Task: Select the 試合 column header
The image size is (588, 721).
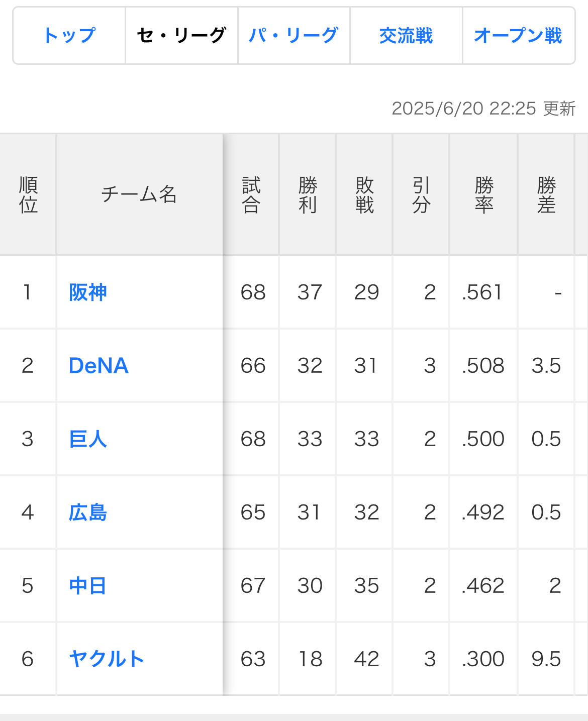Action: pyautogui.click(x=251, y=195)
